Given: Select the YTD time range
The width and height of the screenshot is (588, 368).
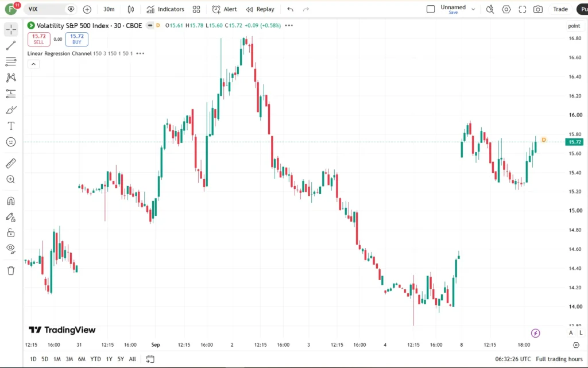Looking at the screenshot, I should click(96, 359).
